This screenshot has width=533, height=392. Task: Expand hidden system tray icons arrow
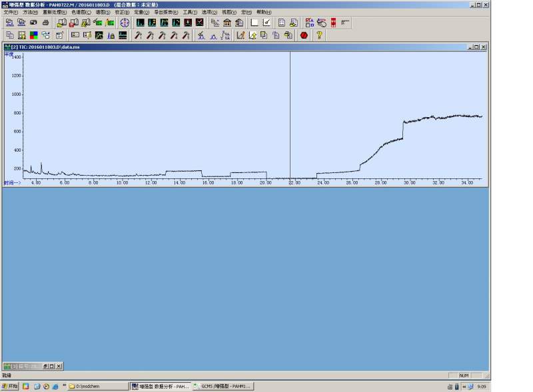pos(464,387)
